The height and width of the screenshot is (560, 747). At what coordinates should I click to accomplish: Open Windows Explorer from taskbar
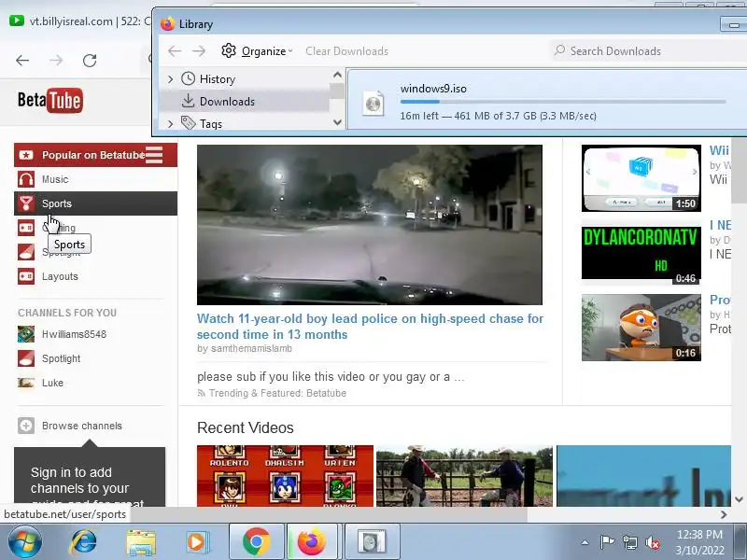coord(141,542)
